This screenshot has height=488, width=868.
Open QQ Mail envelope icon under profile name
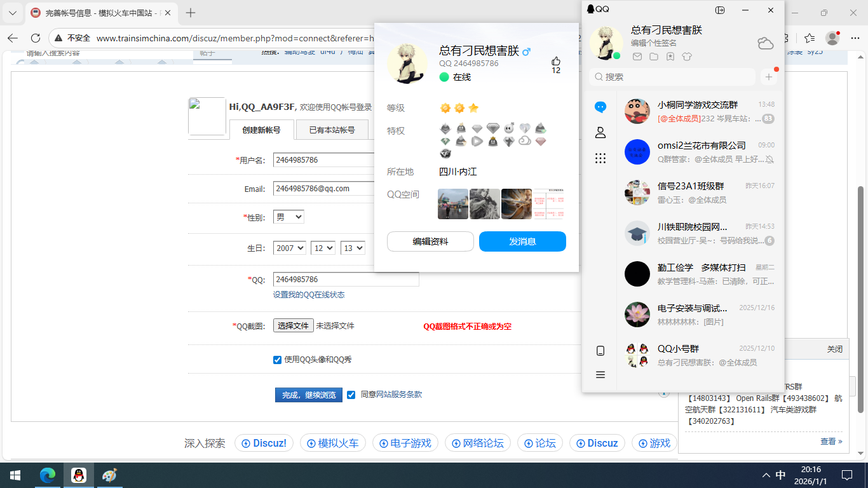637,57
